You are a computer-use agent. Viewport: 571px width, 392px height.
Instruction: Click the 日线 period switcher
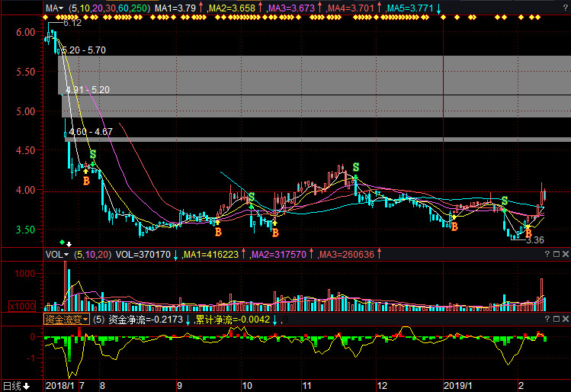15,385
